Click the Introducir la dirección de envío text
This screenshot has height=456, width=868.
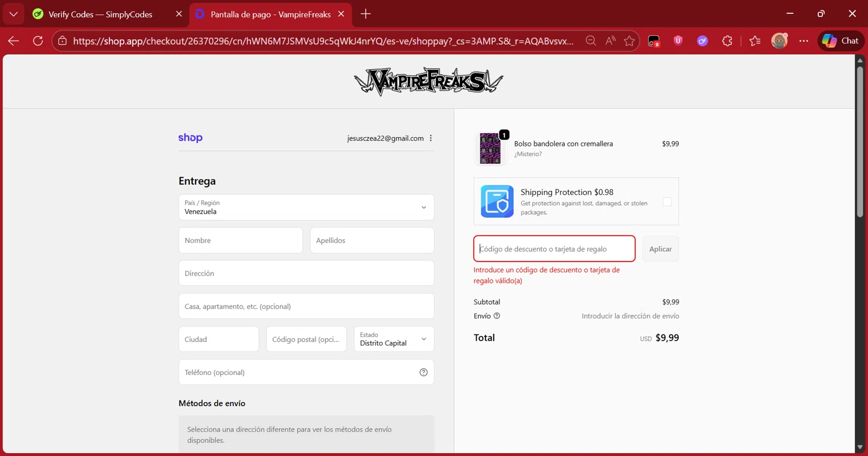(x=630, y=316)
